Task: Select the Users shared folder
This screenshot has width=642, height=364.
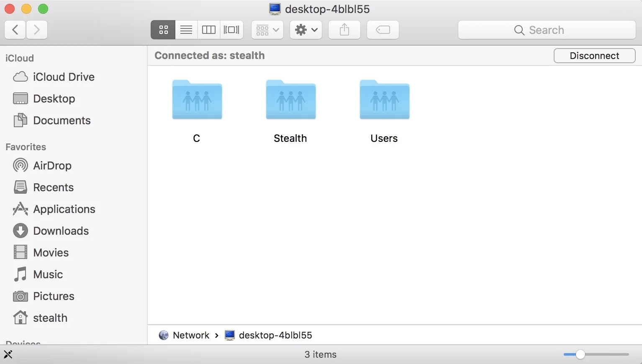Action: [385, 100]
